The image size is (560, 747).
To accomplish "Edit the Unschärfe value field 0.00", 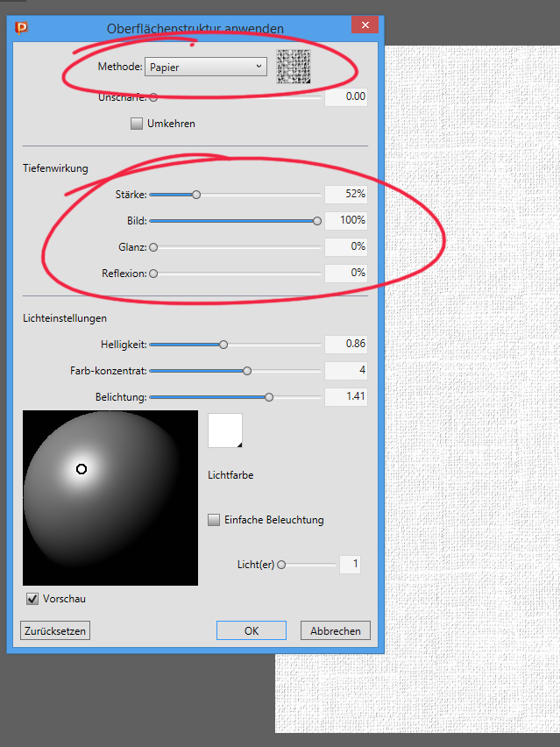I will (x=346, y=96).
